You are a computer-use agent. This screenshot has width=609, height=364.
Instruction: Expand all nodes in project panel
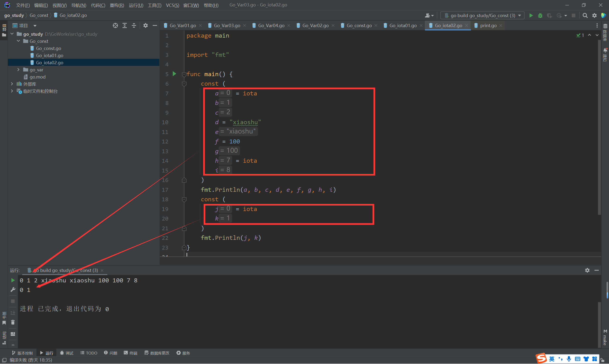pos(125,25)
